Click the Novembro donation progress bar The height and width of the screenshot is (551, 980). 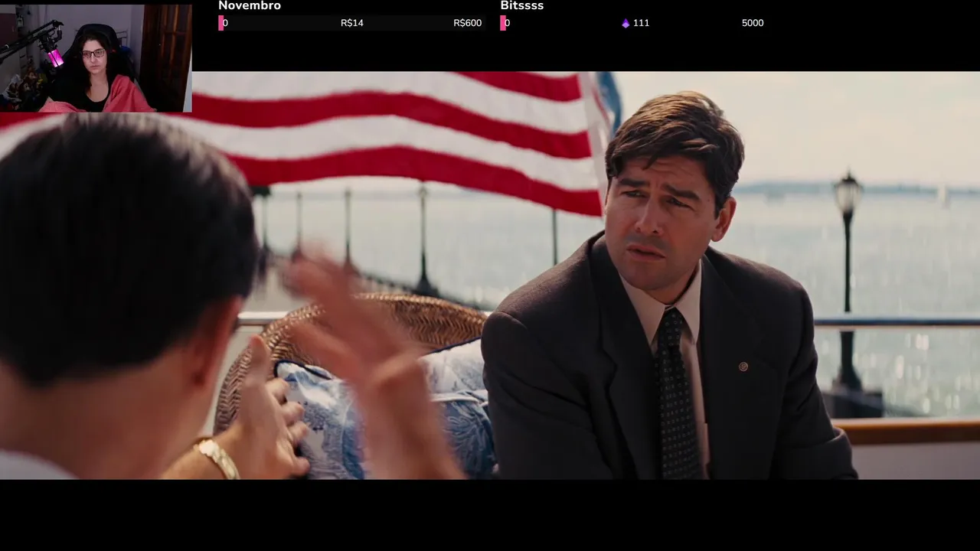[x=351, y=23]
